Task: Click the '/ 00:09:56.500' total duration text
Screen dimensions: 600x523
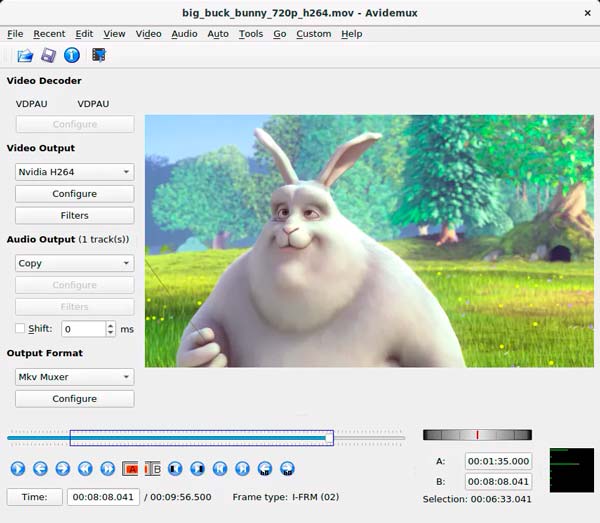Action: (x=178, y=497)
